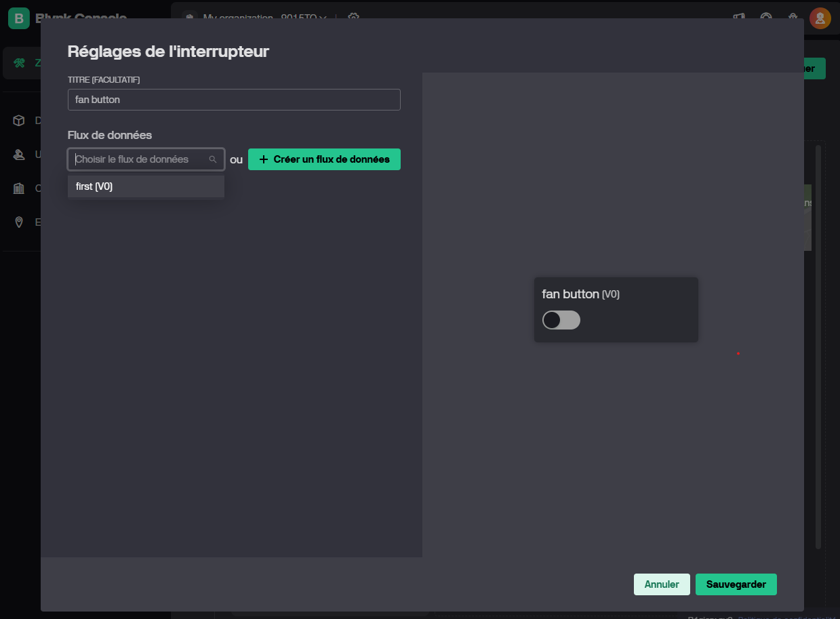The height and width of the screenshot is (619, 840).
Task: Open the Choisir le flux de données dropdown
Action: click(146, 159)
